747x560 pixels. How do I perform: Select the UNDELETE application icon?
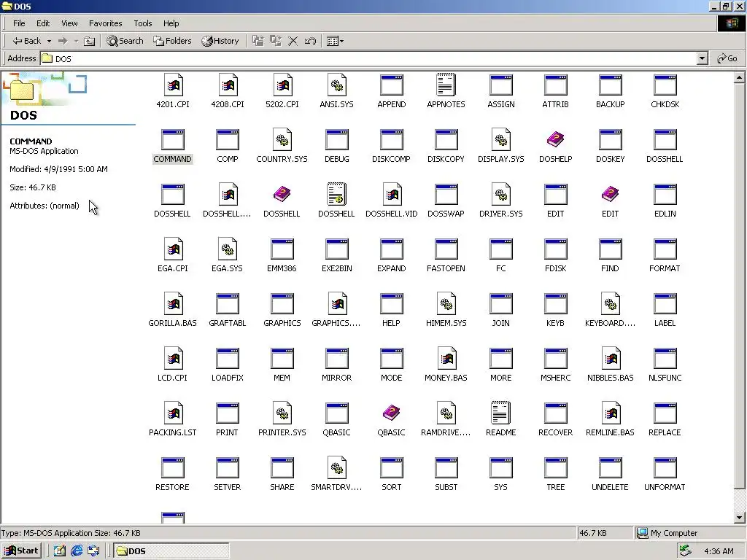611,468
